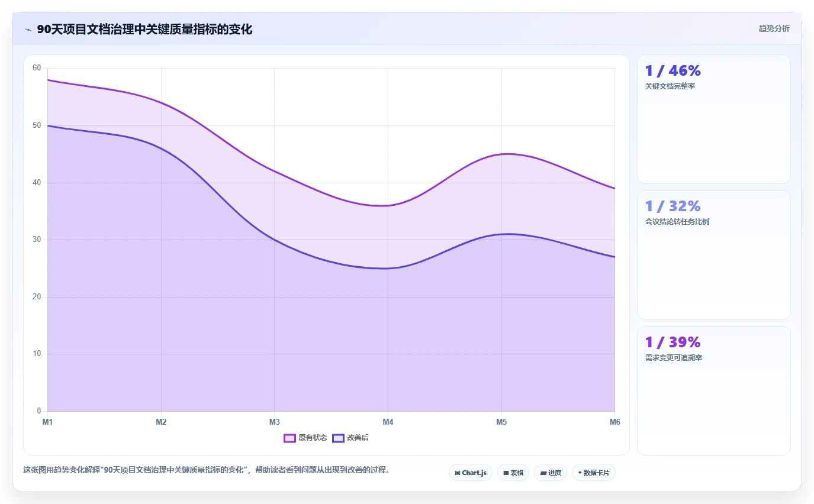Screen dimensions: 814x504
Task: Toggle the 改善后 legend swatch
Action: coord(339,438)
